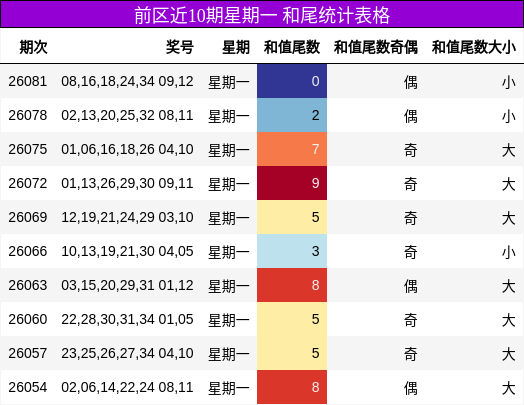
Task: Click 奇 parity cell in row 26066
Action: coord(411,252)
